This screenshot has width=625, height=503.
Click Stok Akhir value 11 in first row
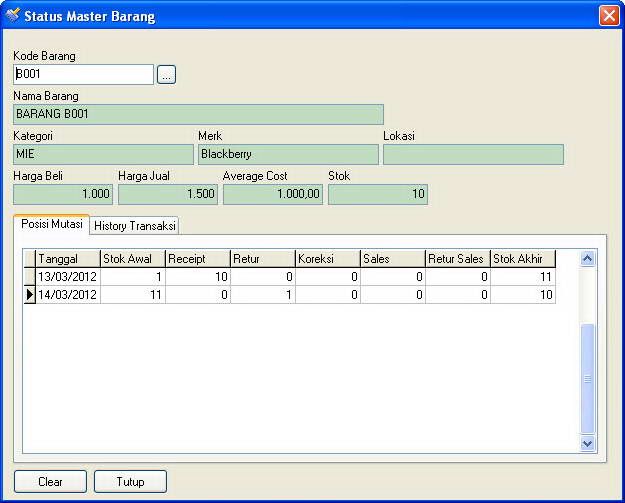[523, 277]
